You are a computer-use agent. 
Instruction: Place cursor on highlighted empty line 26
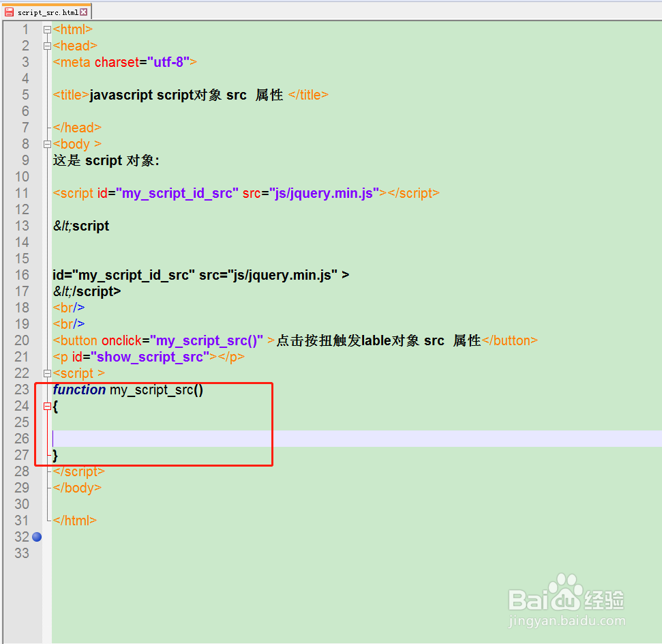[x=357, y=439]
